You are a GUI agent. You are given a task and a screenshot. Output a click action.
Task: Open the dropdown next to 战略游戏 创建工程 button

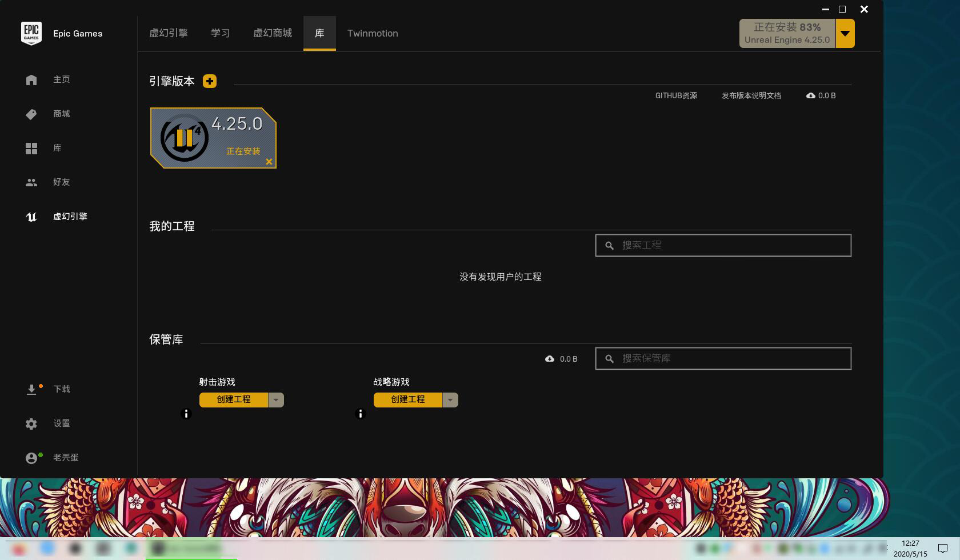click(x=451, y=399)
